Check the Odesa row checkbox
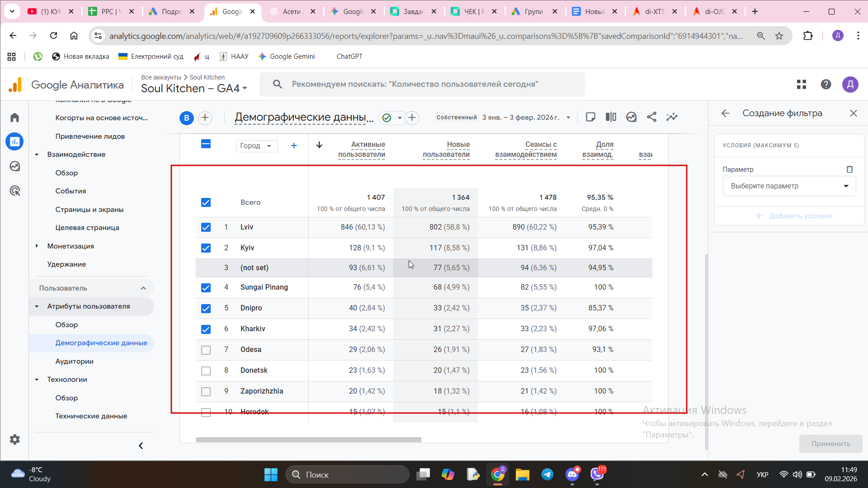The image size is (868, 488). coord(206,350)
